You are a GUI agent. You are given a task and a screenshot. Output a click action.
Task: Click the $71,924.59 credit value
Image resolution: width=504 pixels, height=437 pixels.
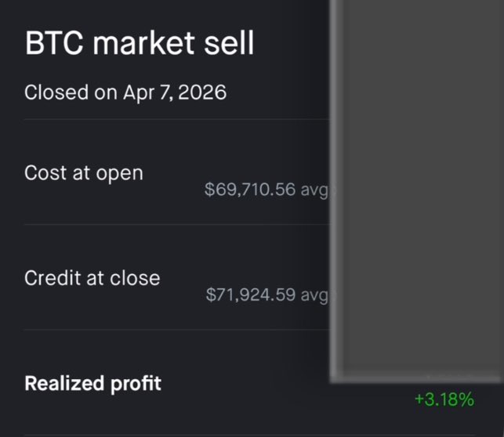[x=252, y=295]
